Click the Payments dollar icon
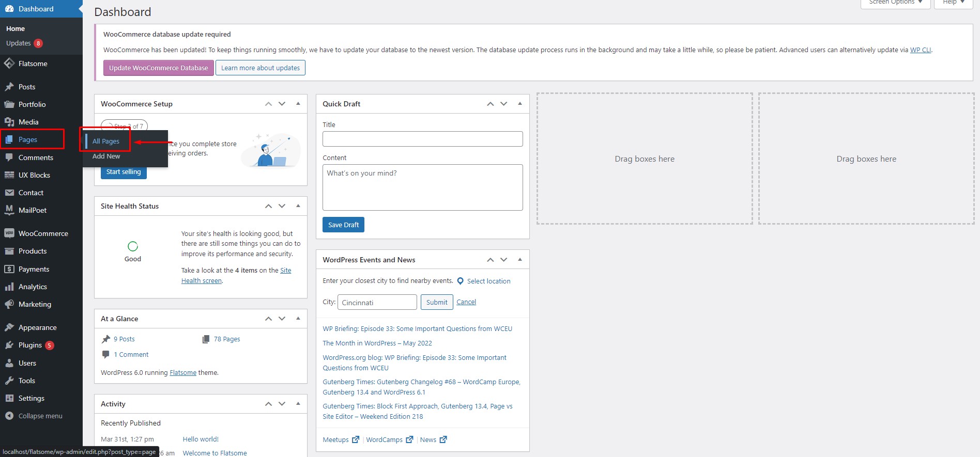This screenshot has height=457, width=980. [9, 269]
